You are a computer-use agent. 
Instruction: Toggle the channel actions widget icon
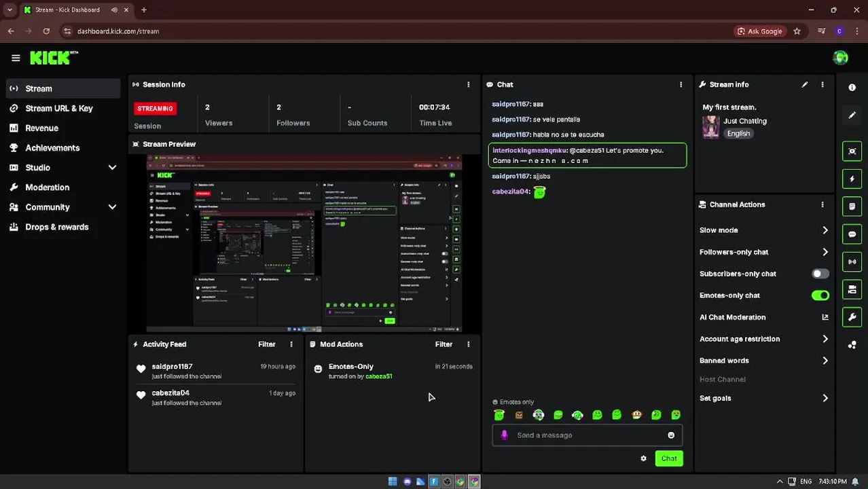852,289
